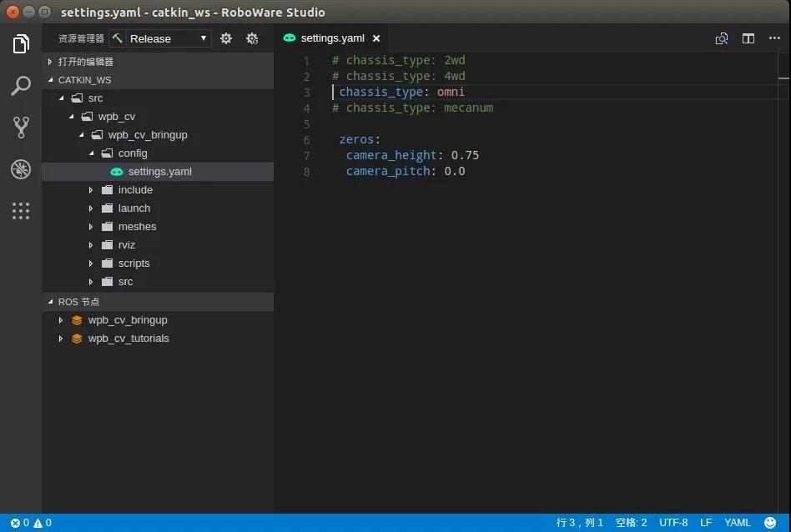
Task: Click the wpb_cv_bringup ROS package icon
Action: [x=77, y=320]
